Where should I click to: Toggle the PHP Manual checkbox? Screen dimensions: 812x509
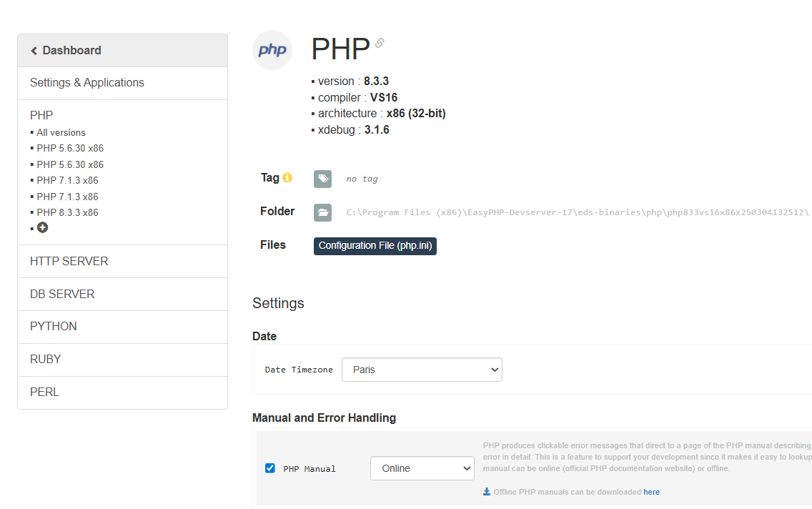[x=269, y=468]
